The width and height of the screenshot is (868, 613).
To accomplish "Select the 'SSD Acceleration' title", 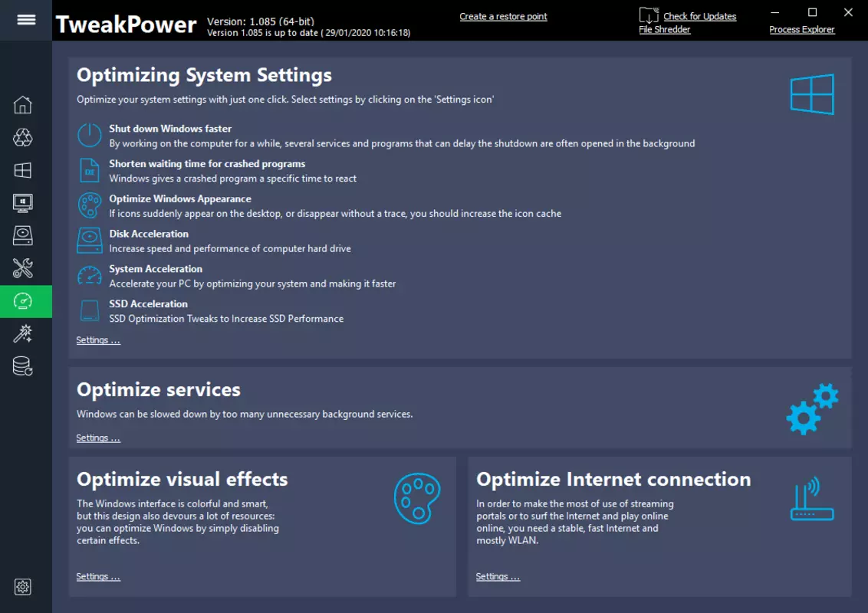I will [148, 303].
